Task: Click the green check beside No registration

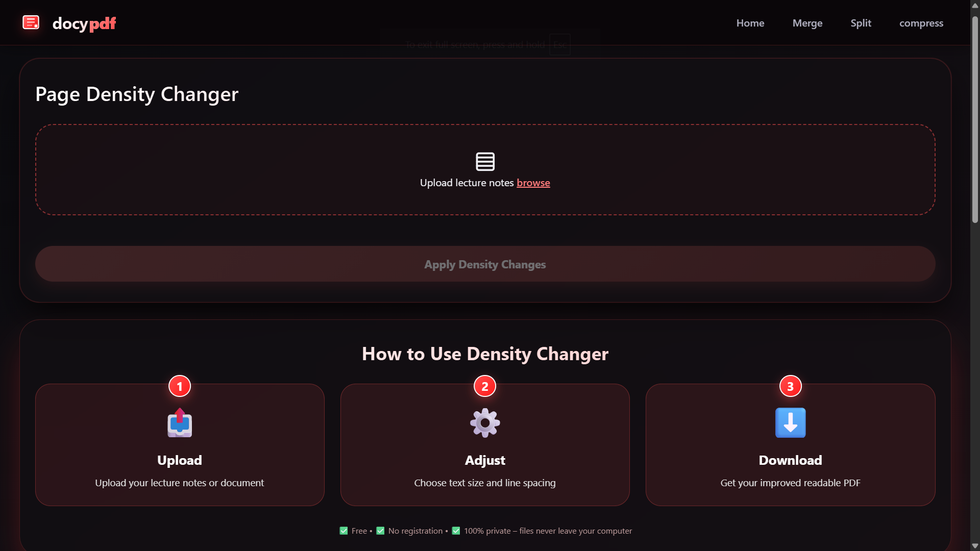Action: click(380, 531)
